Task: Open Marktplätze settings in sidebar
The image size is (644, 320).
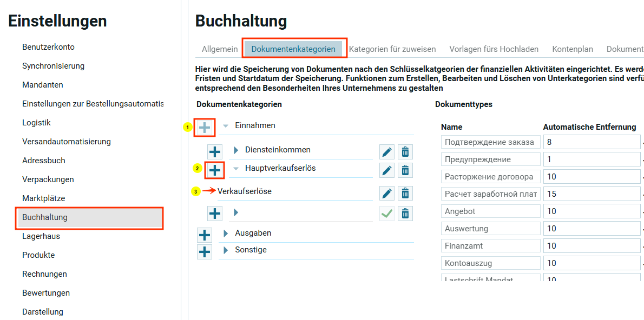Action: pos(43,198)
